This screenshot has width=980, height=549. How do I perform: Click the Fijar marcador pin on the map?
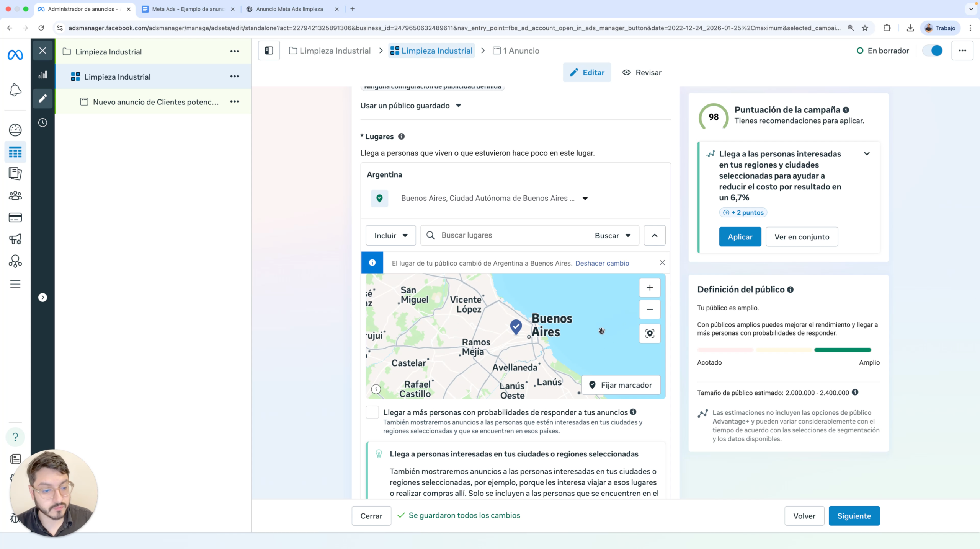[x=621, y=385]
